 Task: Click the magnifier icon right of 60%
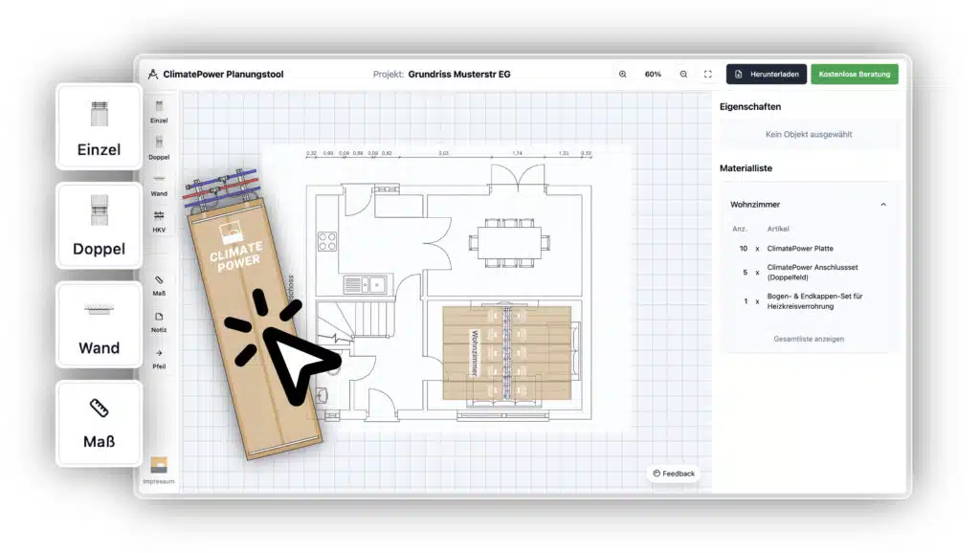(x=683, y=75)
